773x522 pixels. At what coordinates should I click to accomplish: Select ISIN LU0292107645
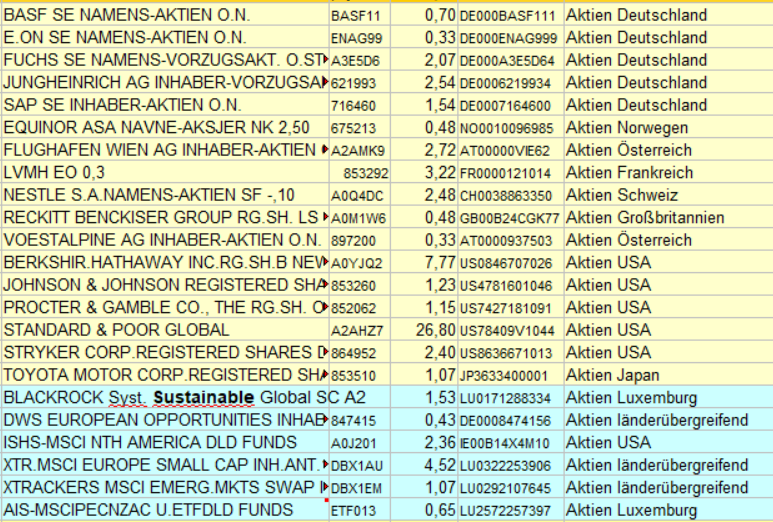511,488
